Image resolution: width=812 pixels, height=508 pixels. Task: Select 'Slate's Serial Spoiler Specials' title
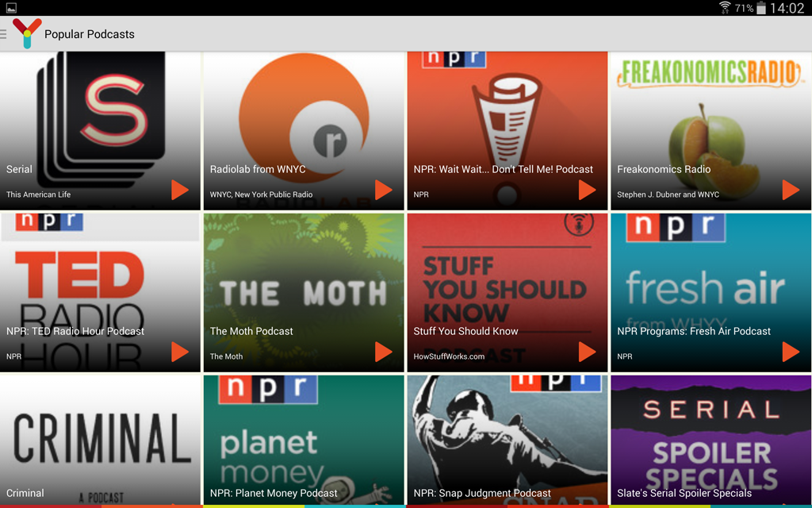[x=684, y=493]
